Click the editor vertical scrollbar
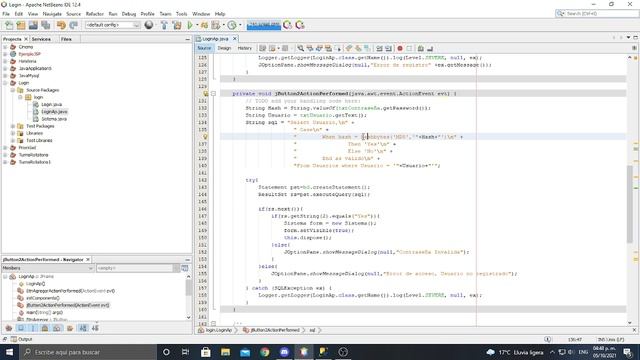 click(x=630, y=204)
